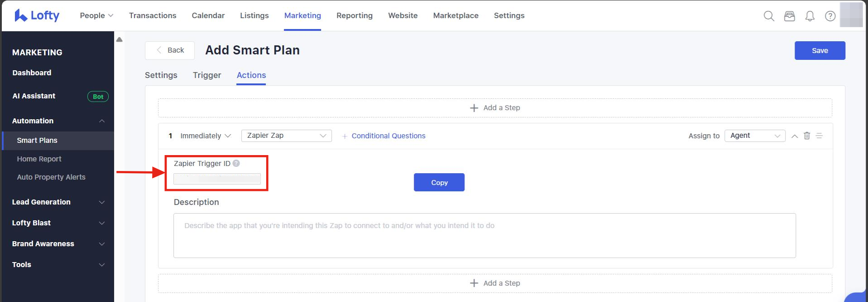Image resolution: width=868 pixels, height=302 pixels.
Task: Open the search magnifier icon
Action: 768,16
